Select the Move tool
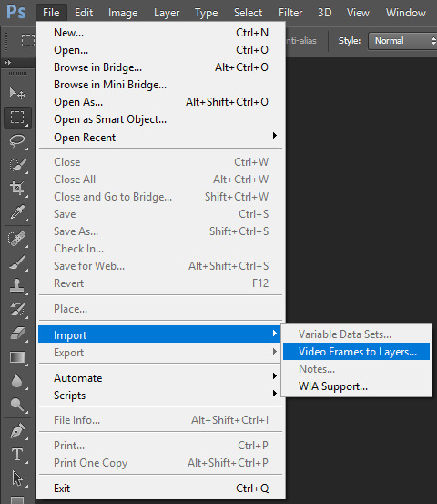The image size is (437, 504). click(17, 94)
